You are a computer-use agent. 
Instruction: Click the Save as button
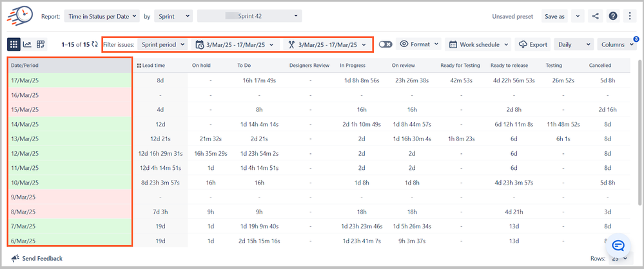554,16
